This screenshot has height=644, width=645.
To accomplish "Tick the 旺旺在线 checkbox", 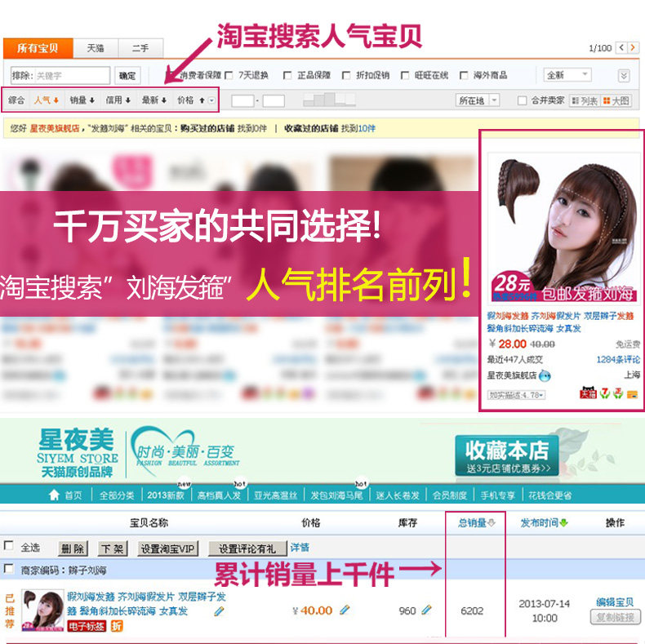I will click(x=404, y=75).
